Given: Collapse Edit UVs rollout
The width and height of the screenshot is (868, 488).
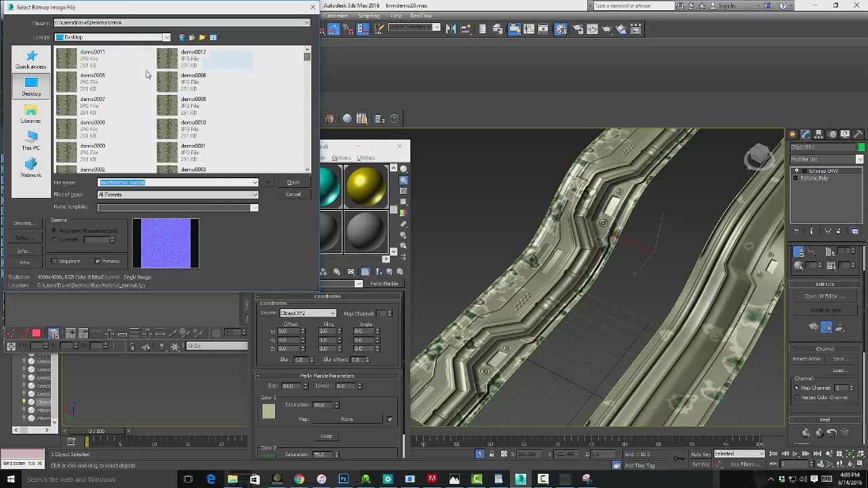Looking at the screenshot, I should (x=825, y=284).
